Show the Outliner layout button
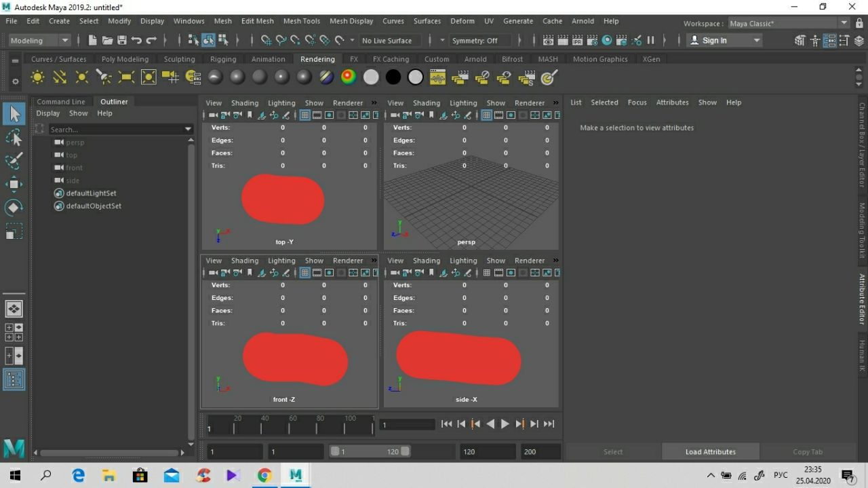The image size is (868, 488). coord(14,379)
